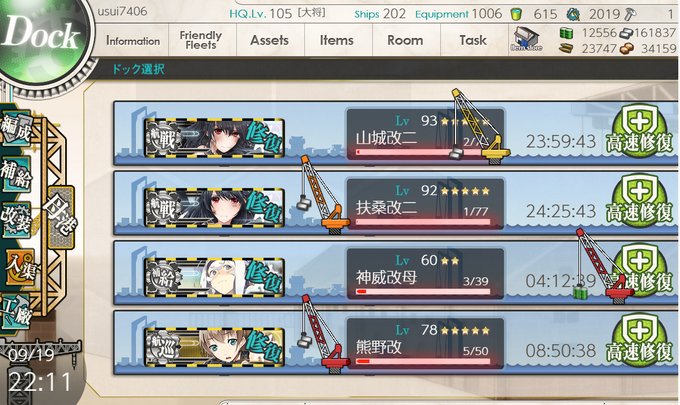This screenshot has width=680, height=405.
Task: Open the Information menu tab
Action: [133, 41]
